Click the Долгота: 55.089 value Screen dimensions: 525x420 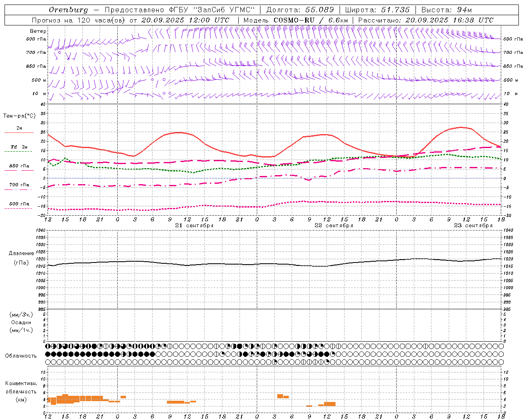coord(300,10)
